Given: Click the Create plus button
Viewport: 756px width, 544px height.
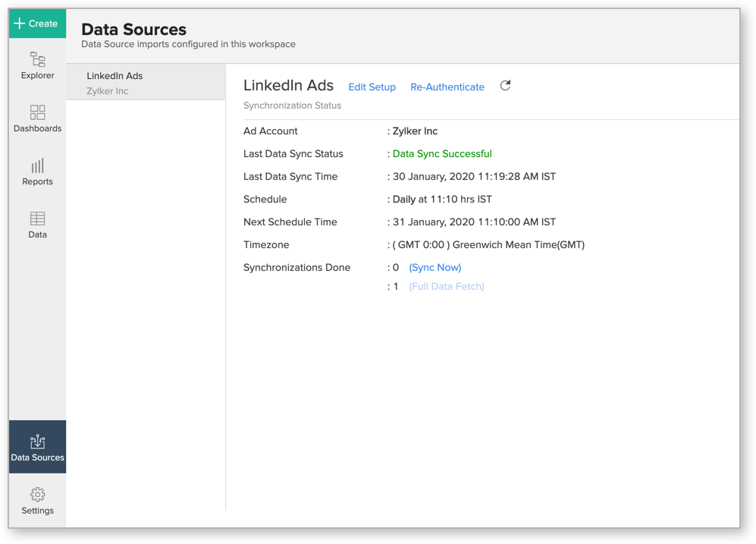Looking at the screenshot, I should tap(37, 24).
